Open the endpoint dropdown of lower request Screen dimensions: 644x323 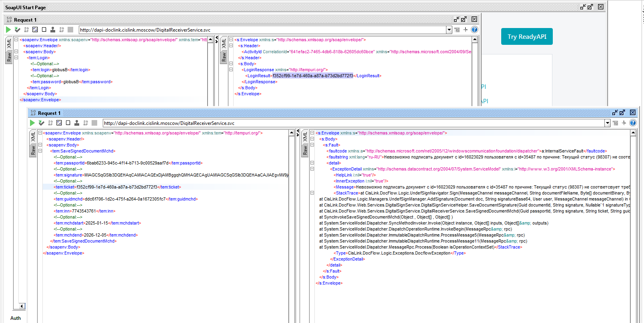[608, 123]
